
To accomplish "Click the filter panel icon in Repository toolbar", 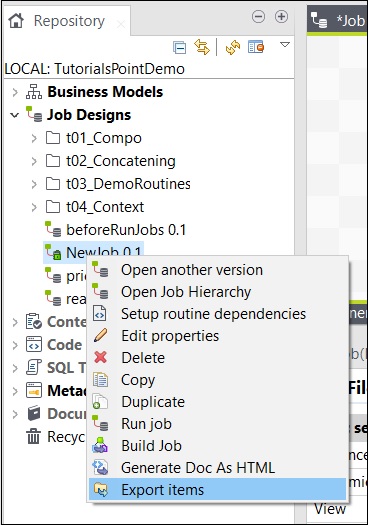I will (256, 47).
